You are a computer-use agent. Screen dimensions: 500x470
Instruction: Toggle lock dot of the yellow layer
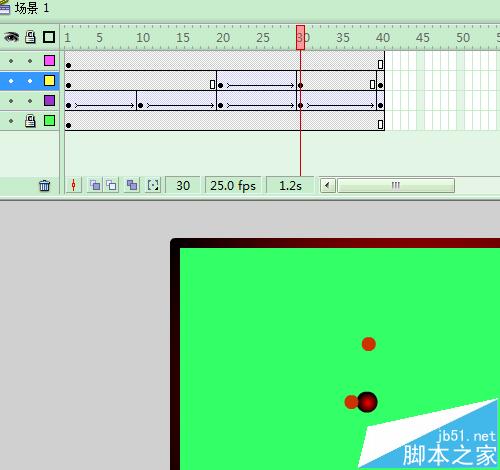pos(30,81)
